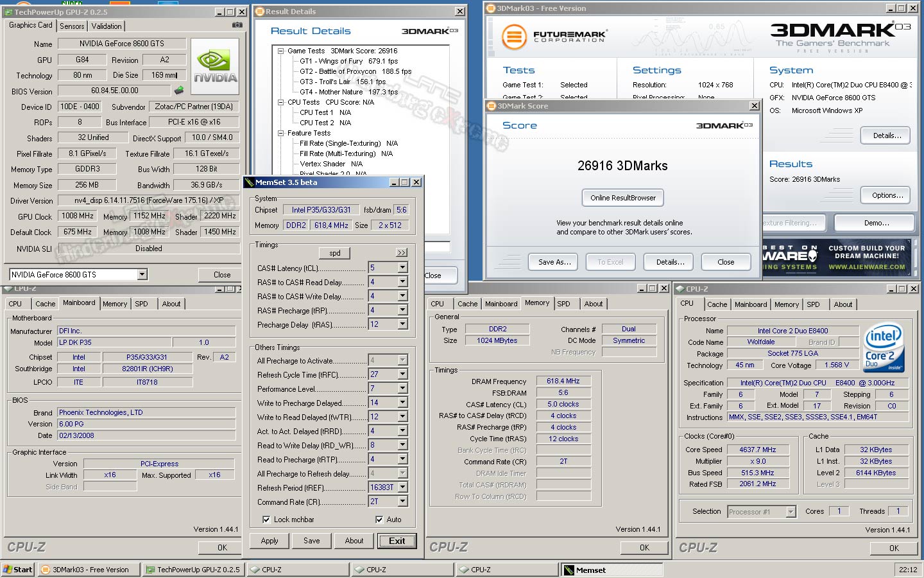This screenshot has width=924, height=578.
Task: Click Save As... in 3DMark Score
Action: click(554, 262)
